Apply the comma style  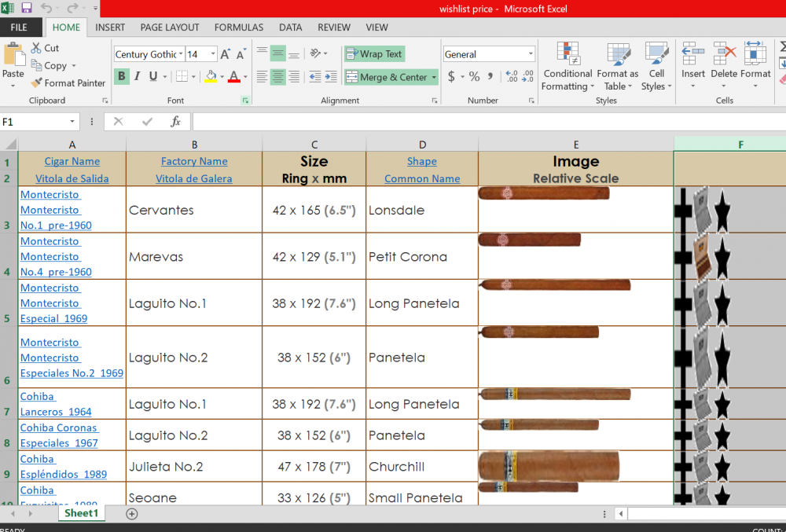click(490, 77)
